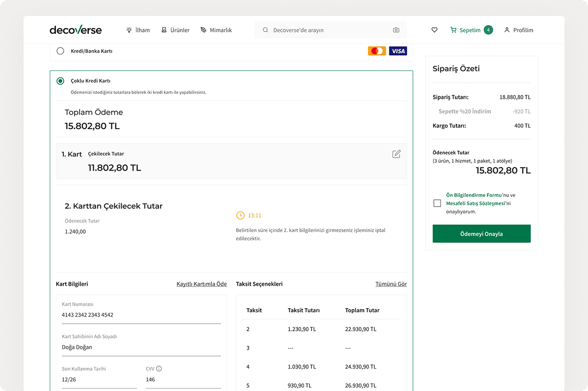588x391 pixels.
Task: Click the Mastercard logo icon
Action: (x=377, y=51)
